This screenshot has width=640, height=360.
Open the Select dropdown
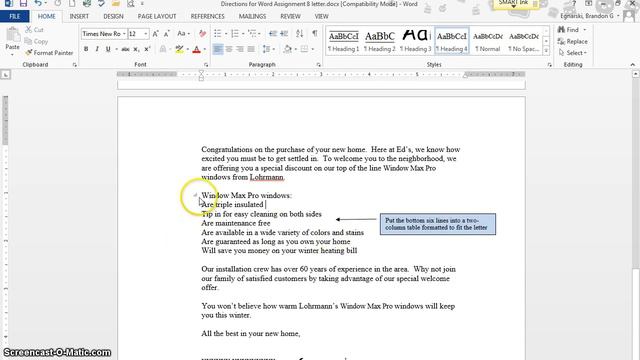click(x=573, y=53)
